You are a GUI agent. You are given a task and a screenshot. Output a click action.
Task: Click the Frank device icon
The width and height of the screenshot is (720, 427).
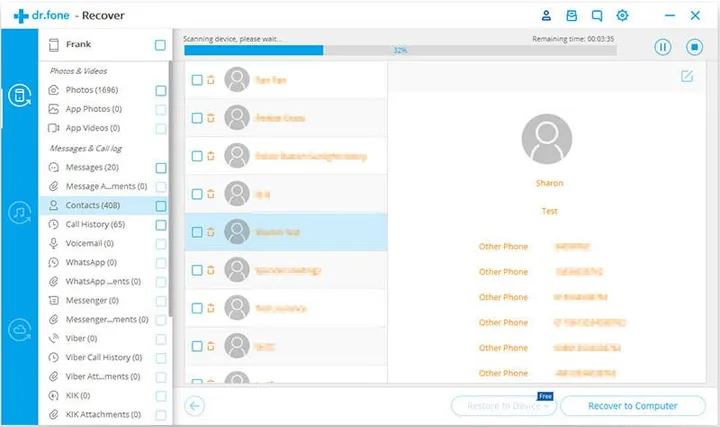[x=54, y=45]
